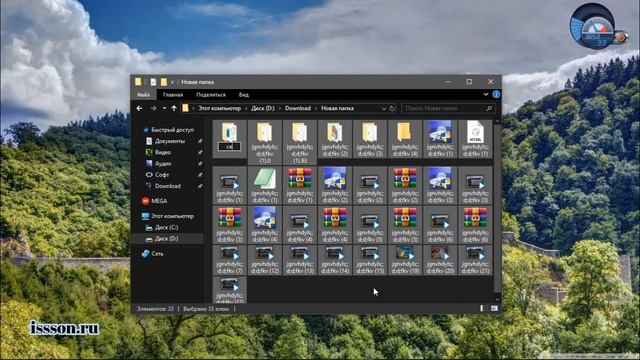Open Explorer help icon
Screen dimensions: 640x360
click(x=496, y=94)
